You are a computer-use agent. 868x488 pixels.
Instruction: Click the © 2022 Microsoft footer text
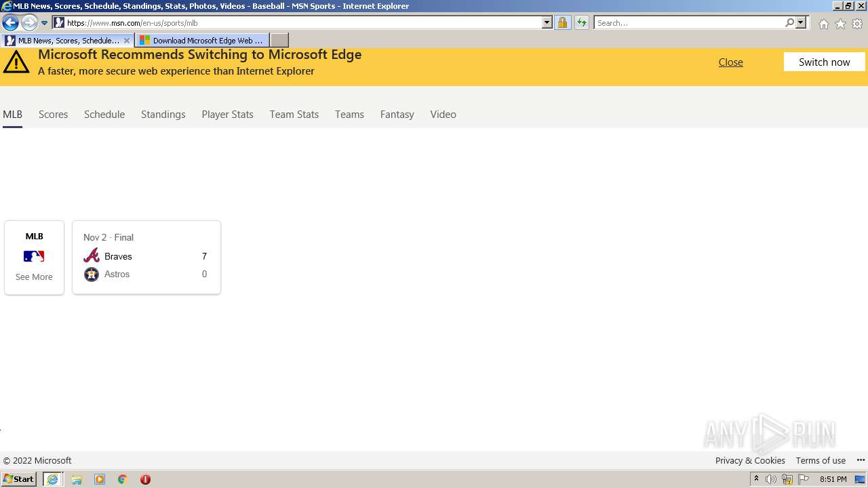(x=37, y=460)
